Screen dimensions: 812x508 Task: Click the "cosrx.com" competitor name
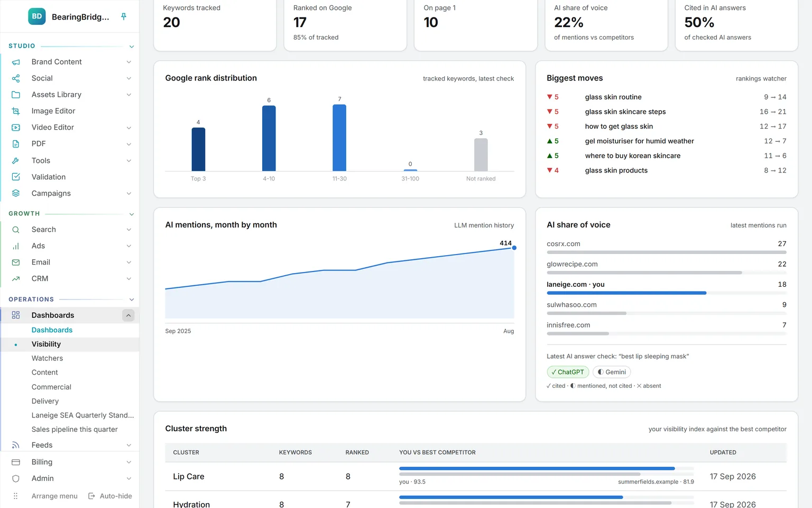tap(564, 244)
